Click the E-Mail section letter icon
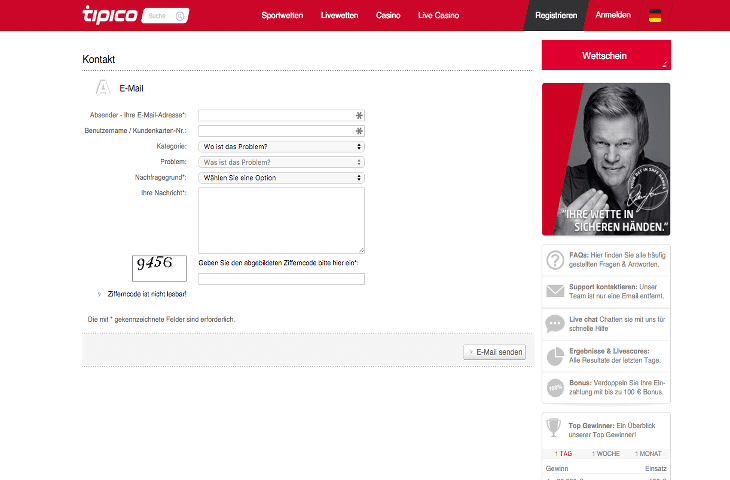The width and height of the screenshot is (730, 480). click(x=103, y=88)
